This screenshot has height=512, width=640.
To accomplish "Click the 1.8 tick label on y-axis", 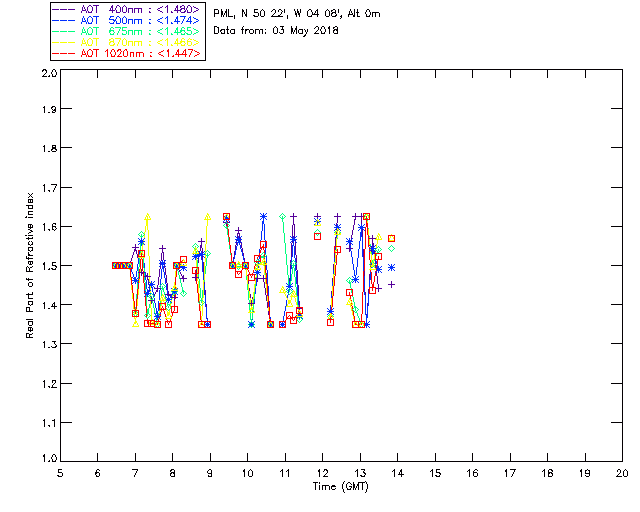I will pos(47,151).
